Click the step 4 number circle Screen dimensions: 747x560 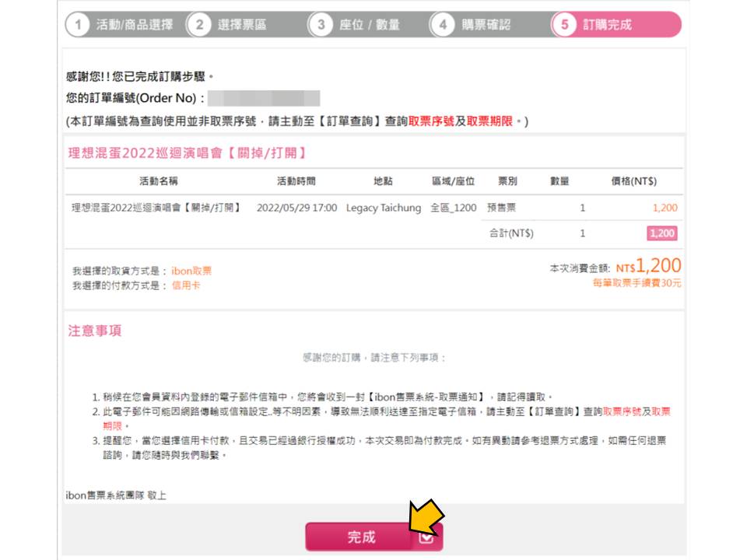point(442,25)
